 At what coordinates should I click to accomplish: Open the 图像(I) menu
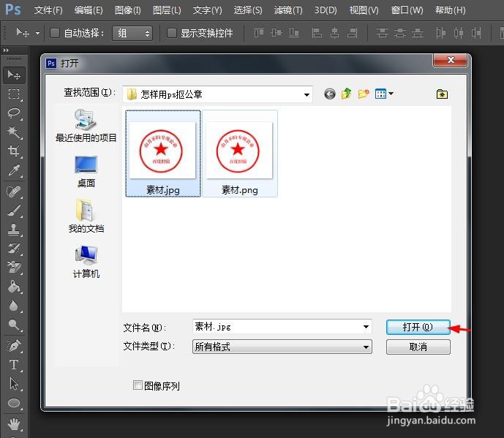(127, 10)
